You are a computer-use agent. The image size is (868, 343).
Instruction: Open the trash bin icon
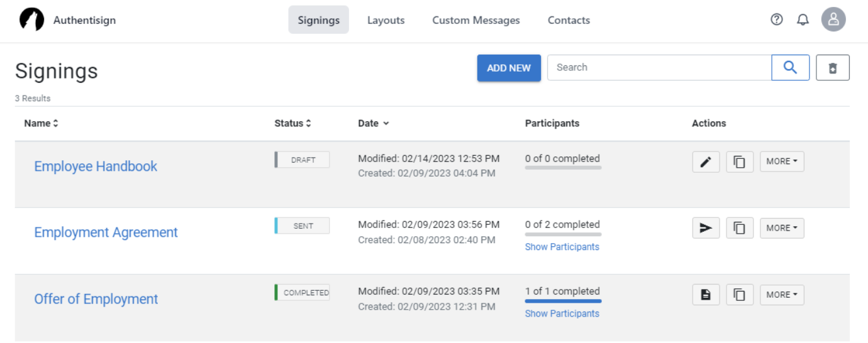click(833, 68)
